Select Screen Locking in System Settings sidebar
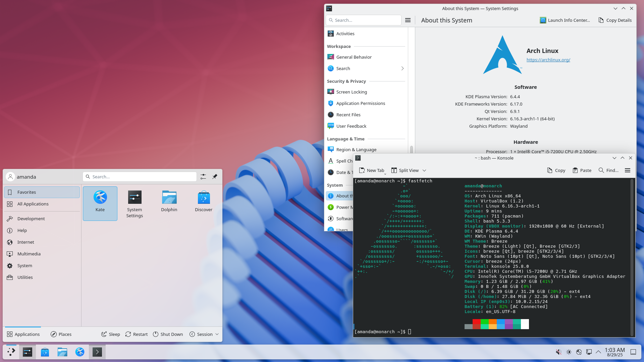The image size is (644, 362). tap(351, 92)
